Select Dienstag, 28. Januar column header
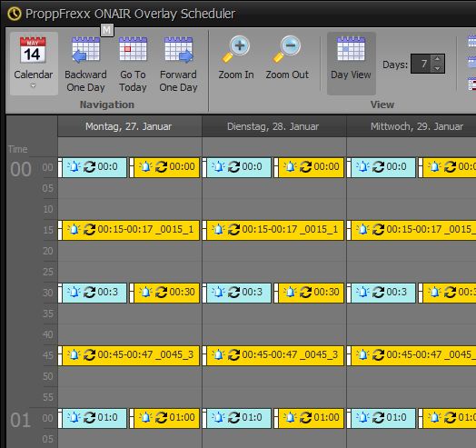476x448 pixels. [273, 126]
